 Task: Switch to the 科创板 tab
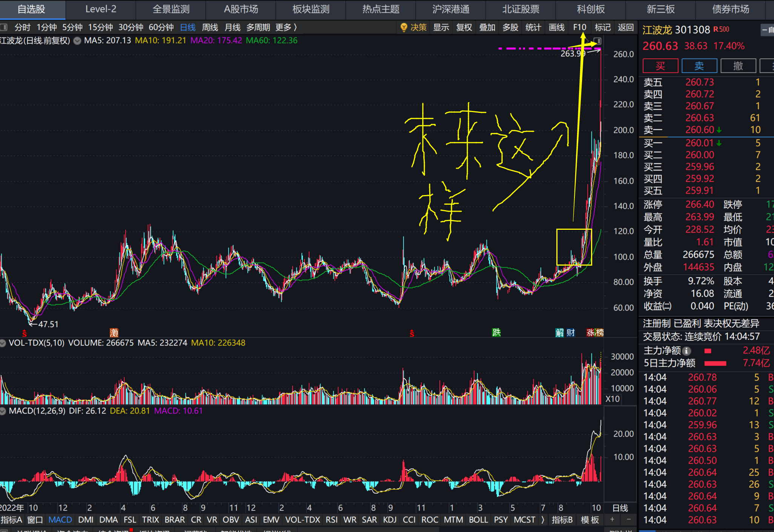591,9
